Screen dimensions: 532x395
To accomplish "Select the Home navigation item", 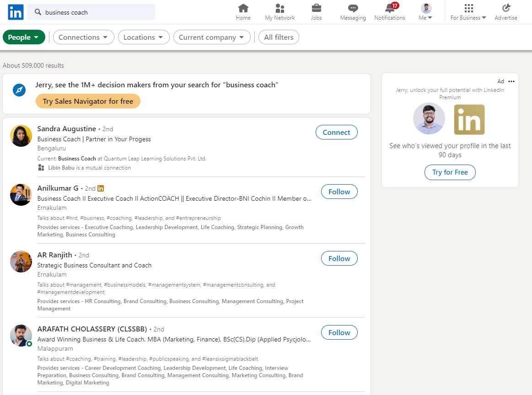I will click(243, 11).
